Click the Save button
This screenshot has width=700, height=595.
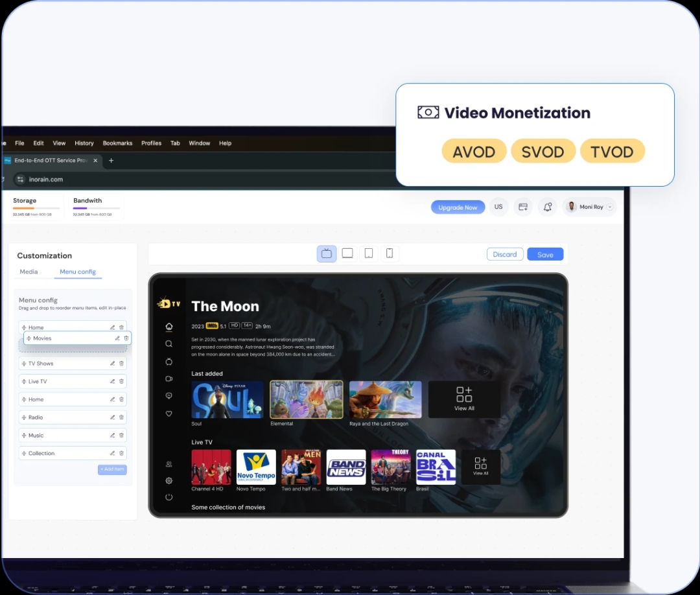tap(545, 255)
